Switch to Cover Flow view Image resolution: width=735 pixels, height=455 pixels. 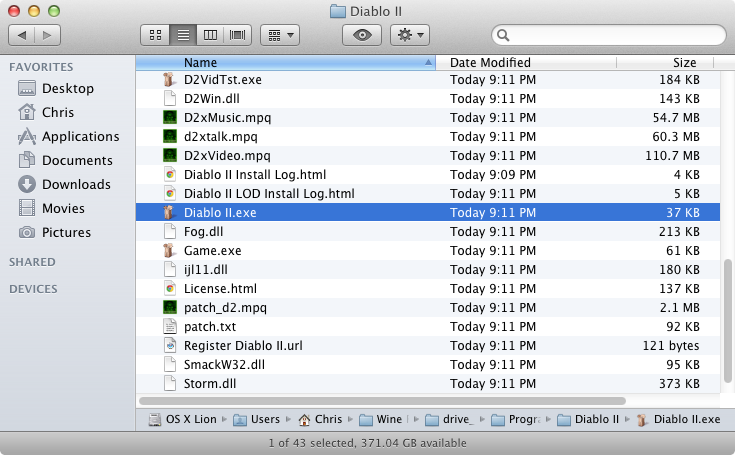(238, 35)
